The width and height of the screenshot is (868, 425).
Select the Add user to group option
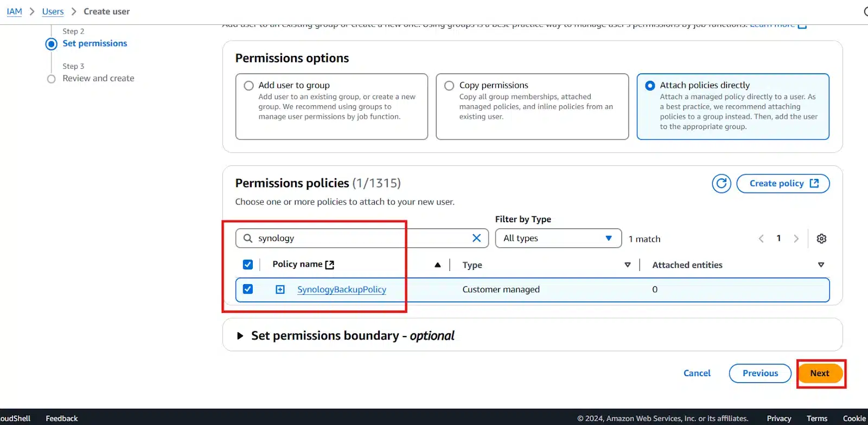[x=249, y=86]
